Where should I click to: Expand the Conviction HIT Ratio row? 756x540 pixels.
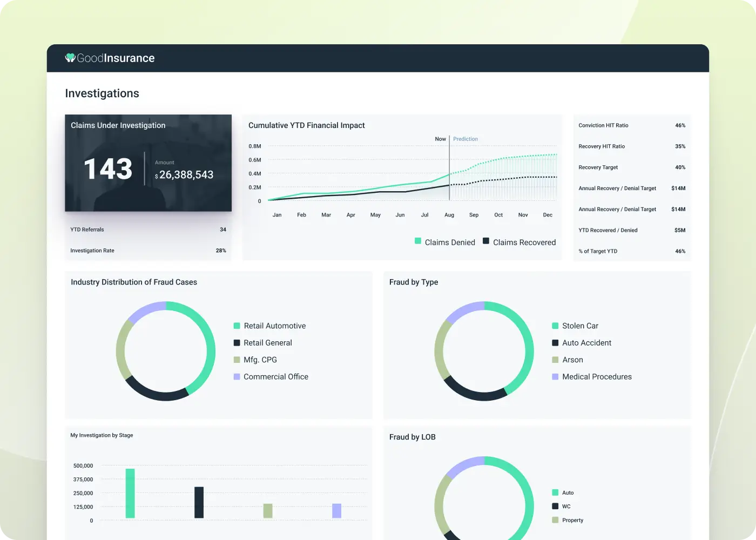point(632,125)
